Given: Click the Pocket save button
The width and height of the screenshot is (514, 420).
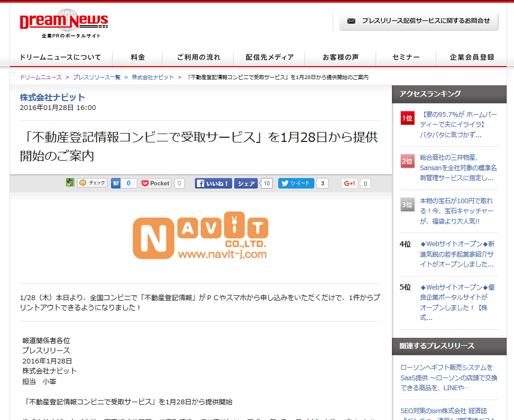Looking at the screenshot, I should [x=156, y=183].
